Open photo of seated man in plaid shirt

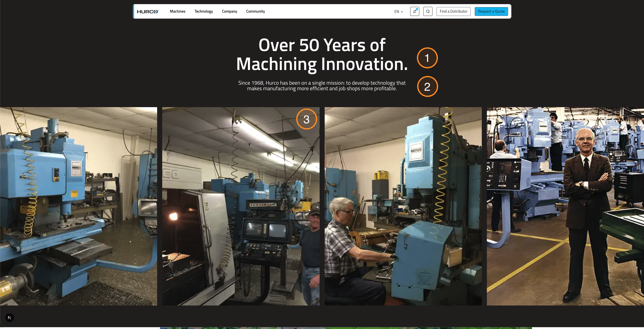click(x=403, y=206)
